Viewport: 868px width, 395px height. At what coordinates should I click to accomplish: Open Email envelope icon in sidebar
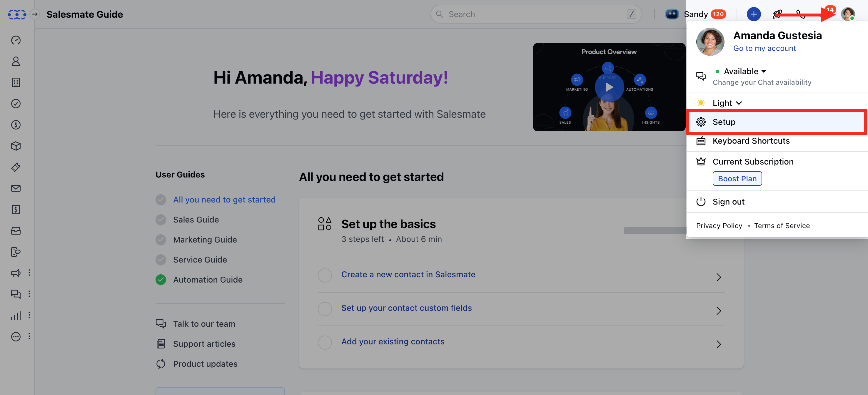tap(16, 188)
